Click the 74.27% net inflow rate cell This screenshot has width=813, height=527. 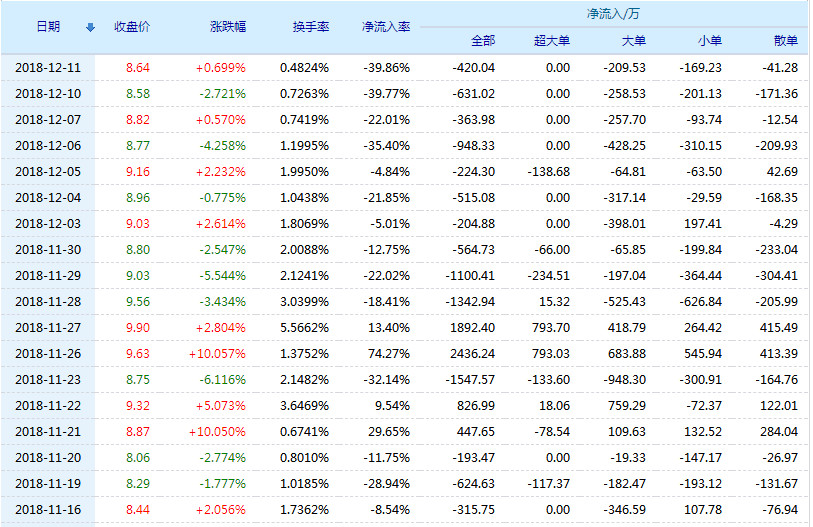pyautogui.click(x=389, y=353)
